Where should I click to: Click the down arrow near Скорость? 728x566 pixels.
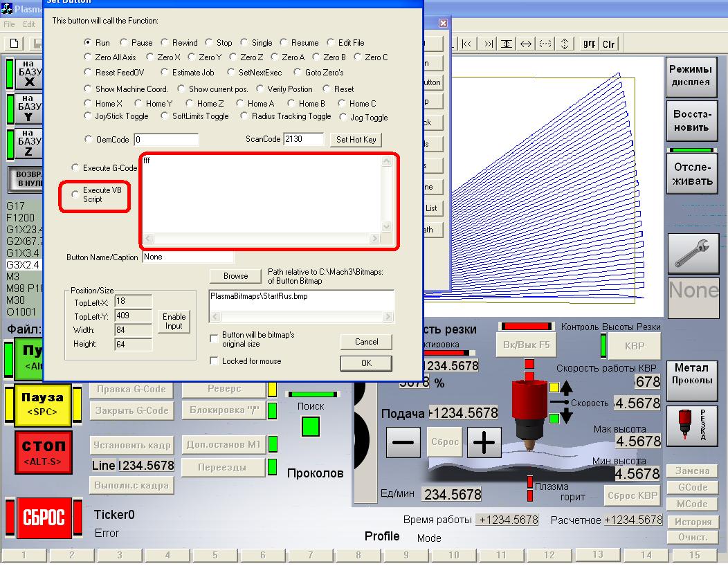[x=566, y=416]
